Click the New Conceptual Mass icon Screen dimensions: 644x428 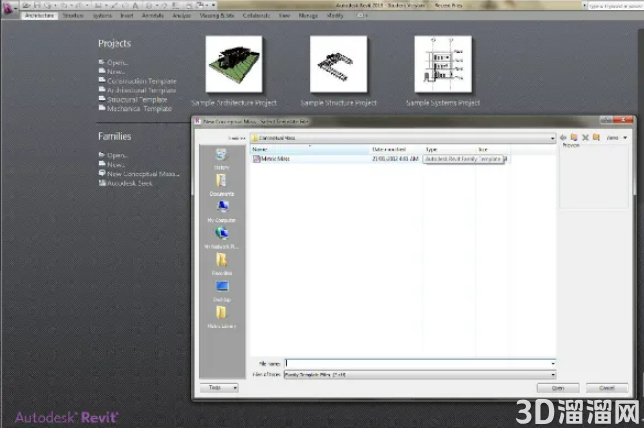(102, 173)
